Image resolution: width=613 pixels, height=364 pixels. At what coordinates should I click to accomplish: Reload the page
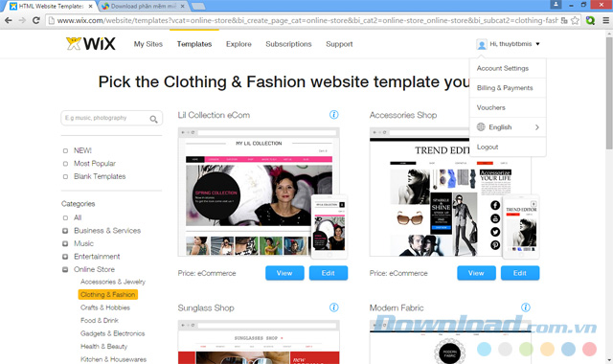[36, 20]
